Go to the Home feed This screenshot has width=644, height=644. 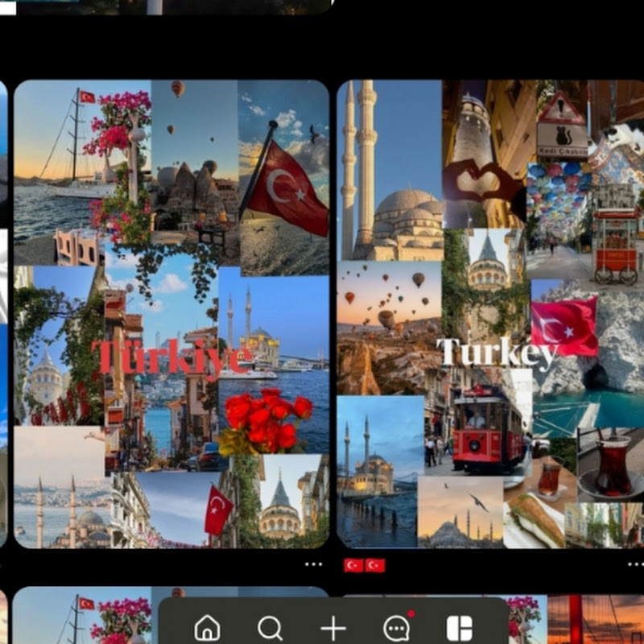click(207, 628)
